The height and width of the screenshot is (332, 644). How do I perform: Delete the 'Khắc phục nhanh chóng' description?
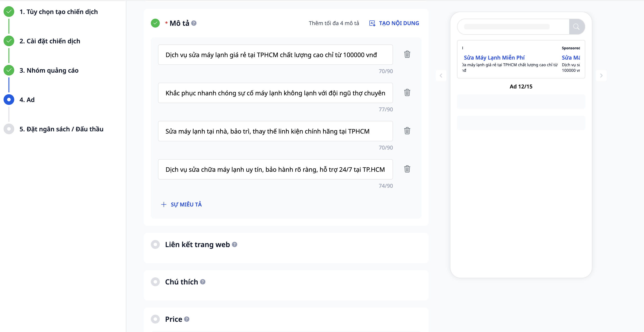coord(407,93)
